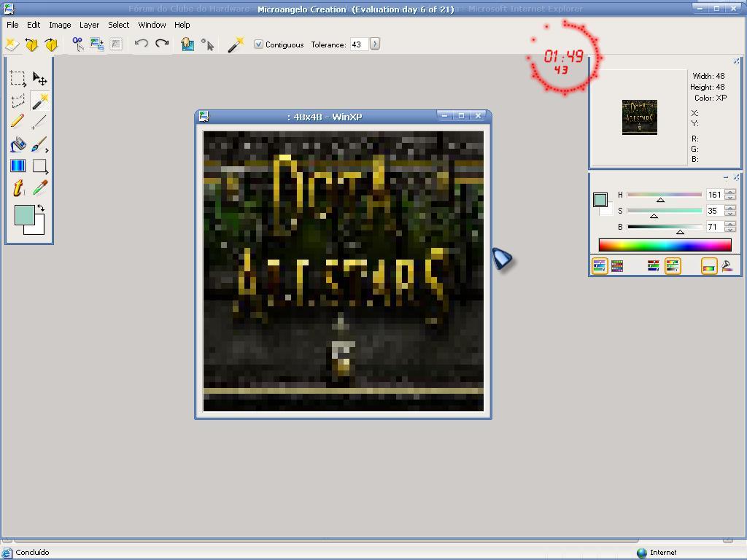Image resolution: width=747 pixels, height=560 pixels.
Task: Select the move selection arrow tool
Action: tap(39, 78)
